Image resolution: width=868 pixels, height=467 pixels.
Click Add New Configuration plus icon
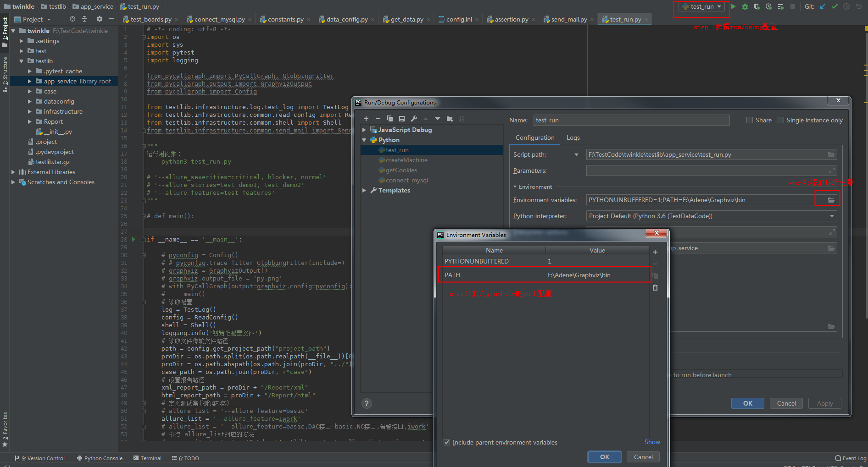(366, 119)
